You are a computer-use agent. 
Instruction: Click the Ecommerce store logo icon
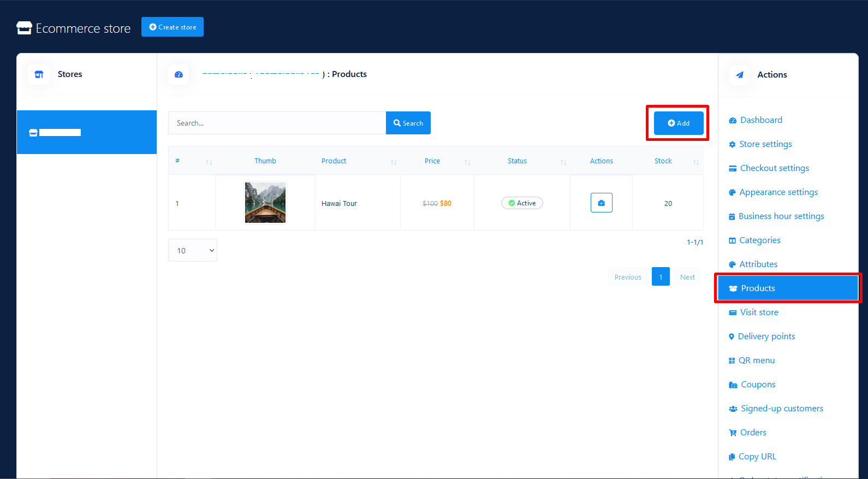pos(25,28)
